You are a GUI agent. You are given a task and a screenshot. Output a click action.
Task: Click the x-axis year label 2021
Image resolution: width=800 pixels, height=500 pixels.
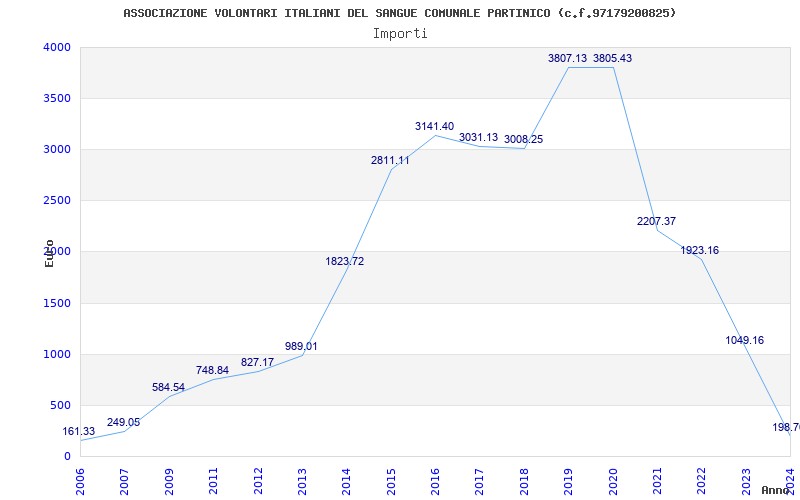point(657,481)
